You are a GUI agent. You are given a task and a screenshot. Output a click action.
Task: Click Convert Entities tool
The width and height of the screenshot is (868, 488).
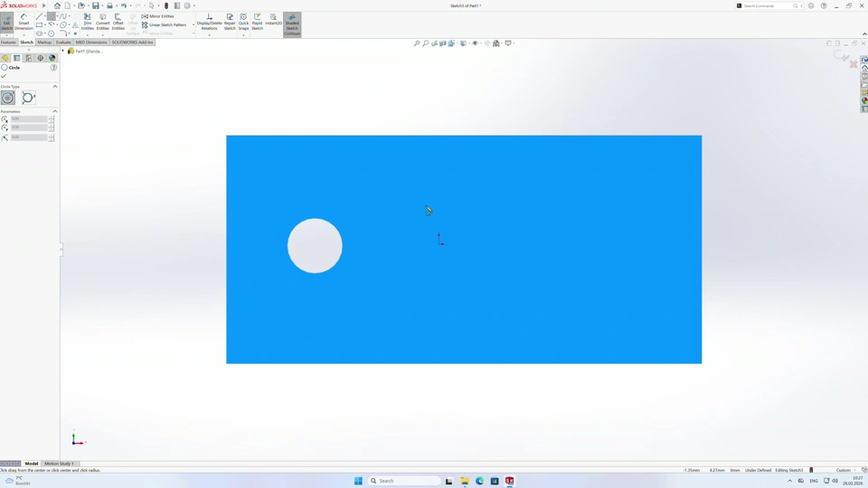(103, 22)
